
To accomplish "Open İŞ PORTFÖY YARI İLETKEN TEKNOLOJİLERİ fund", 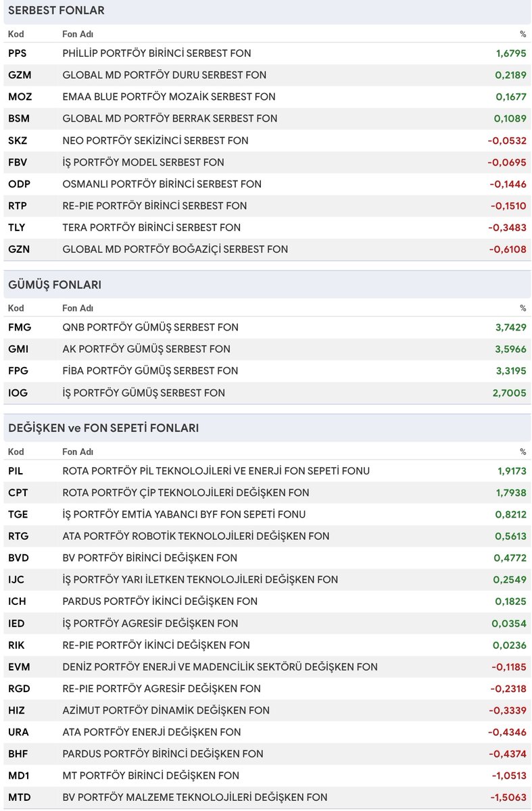I will 200,580.
